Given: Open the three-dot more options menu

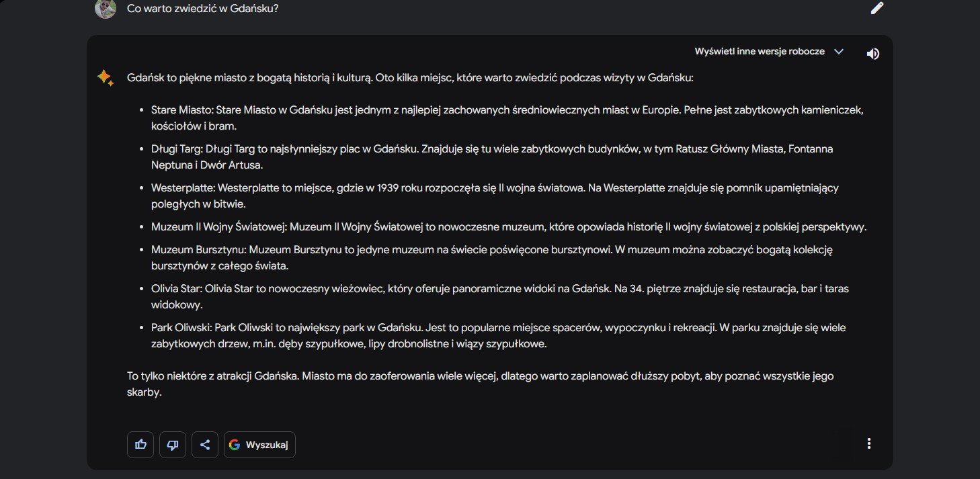Looking at the screenshot, I should [869, 443].
